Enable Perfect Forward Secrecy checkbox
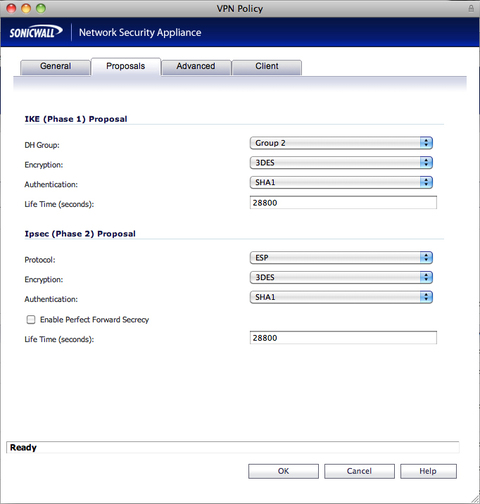This screenshot has width=480, height=504. (x=31, y=319)
